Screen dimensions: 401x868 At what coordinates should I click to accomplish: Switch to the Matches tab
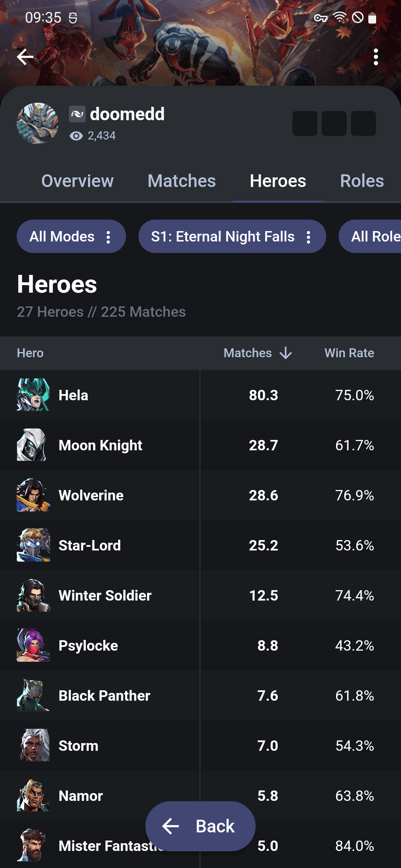(x=181, y=181)
